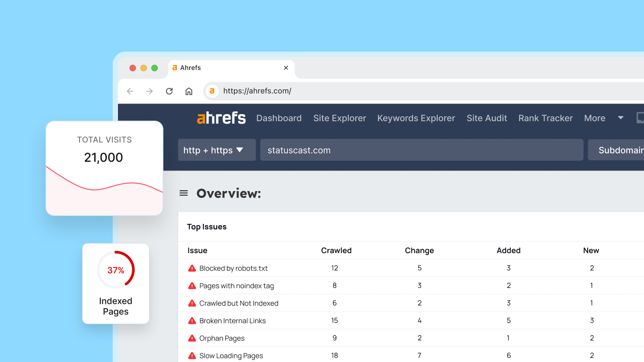Click the statuscast.com domain input field
The width and height of the screenshot is (644, 362).
[x=422, y=150]
